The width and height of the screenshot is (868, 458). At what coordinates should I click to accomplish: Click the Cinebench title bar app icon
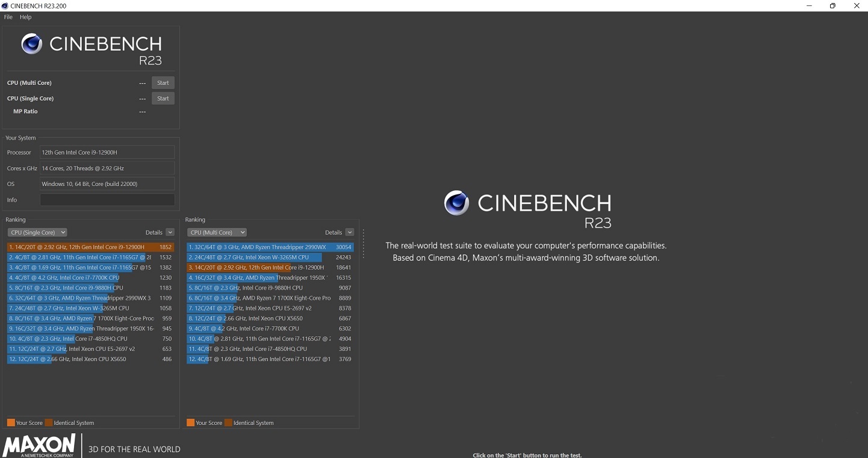pos(5,5)
